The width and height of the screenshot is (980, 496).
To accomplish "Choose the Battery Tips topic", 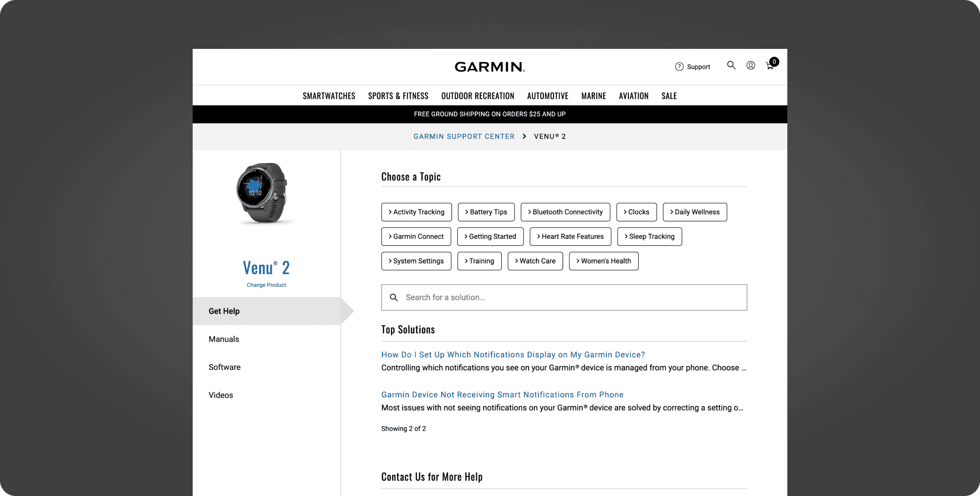I will click(x=486, y=212).
